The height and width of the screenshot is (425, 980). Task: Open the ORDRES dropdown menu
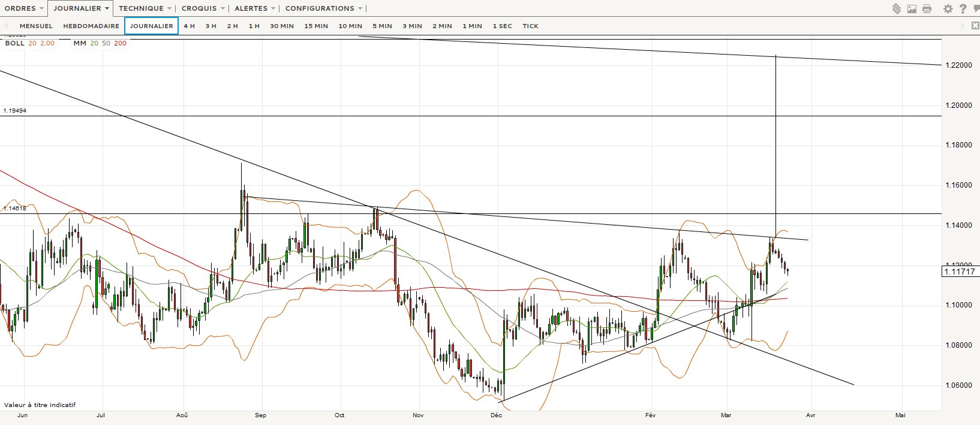(24, 8)
